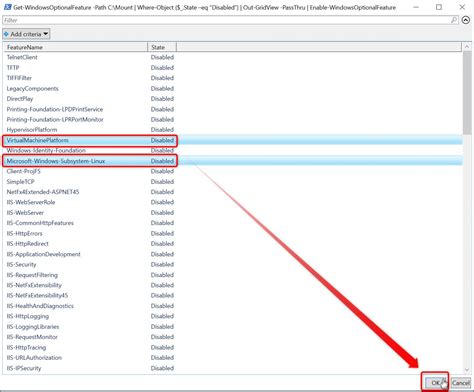The image size is (474, 392).
Task: Select the IIS-HealthAndDiagnostics row
Action: 233,306
